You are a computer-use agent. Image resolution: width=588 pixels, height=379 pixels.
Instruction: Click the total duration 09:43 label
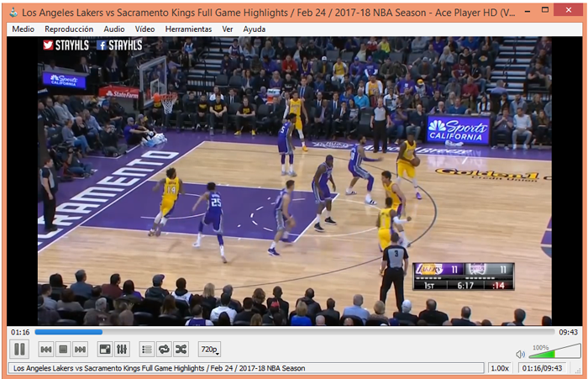[569, 332]
